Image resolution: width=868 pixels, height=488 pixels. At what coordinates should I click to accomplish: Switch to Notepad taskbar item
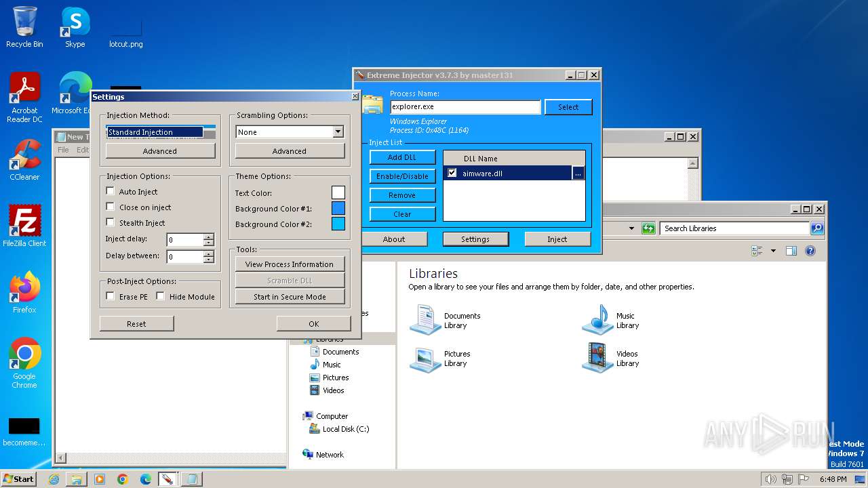(x=192, y=479)
